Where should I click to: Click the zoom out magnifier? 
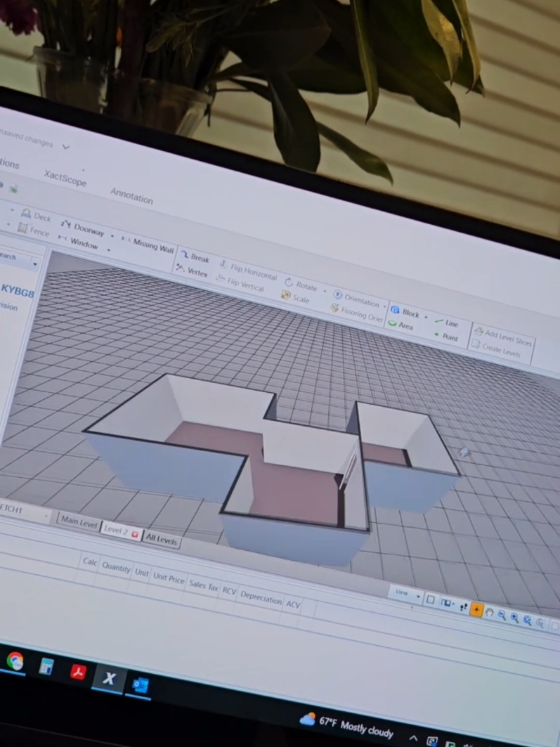(x=502, y=615)
